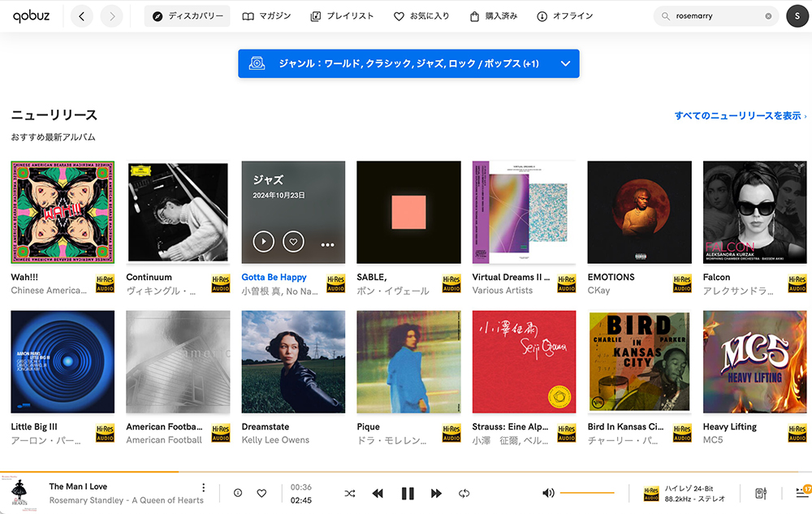Open the マガジン tab
The width and height of the screenshot is (812, 514).
tap(266, 16)
